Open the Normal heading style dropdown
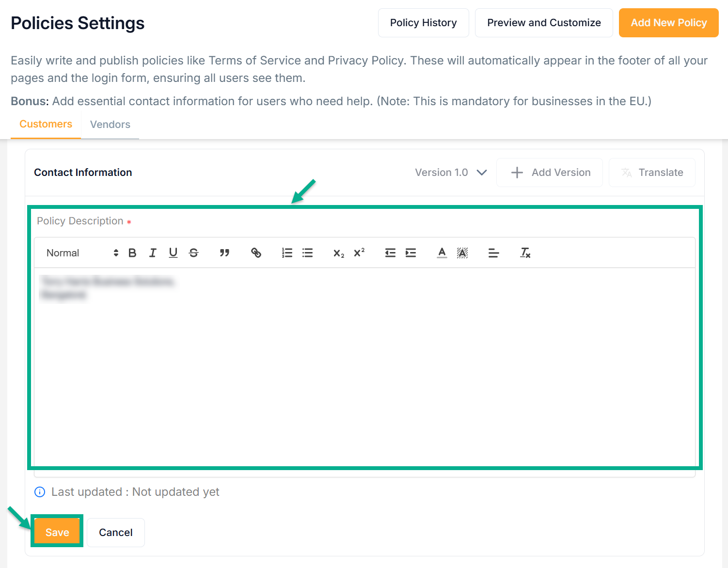Viewport: 728px width, 568px height. 82,253
